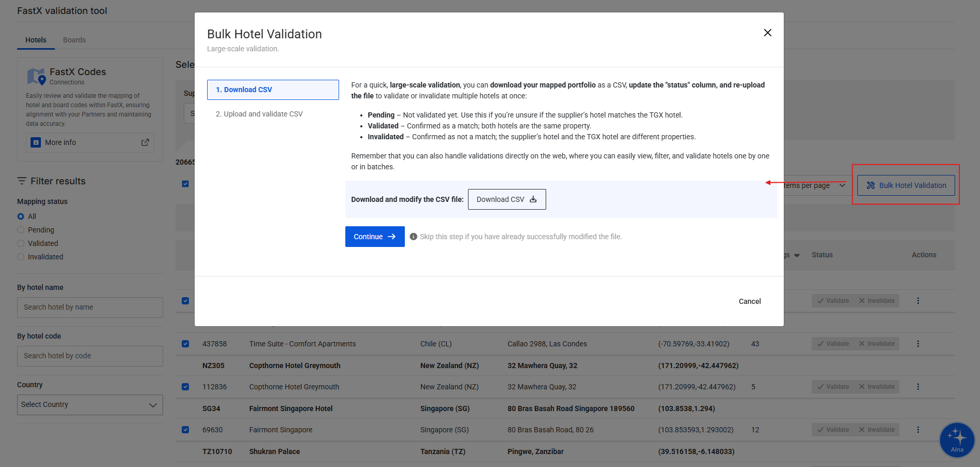Screen dimensions: 980x467
Task: Toggle the Copthorne Hotel Greymouth row checkbox
Action: tap(185, 386)
